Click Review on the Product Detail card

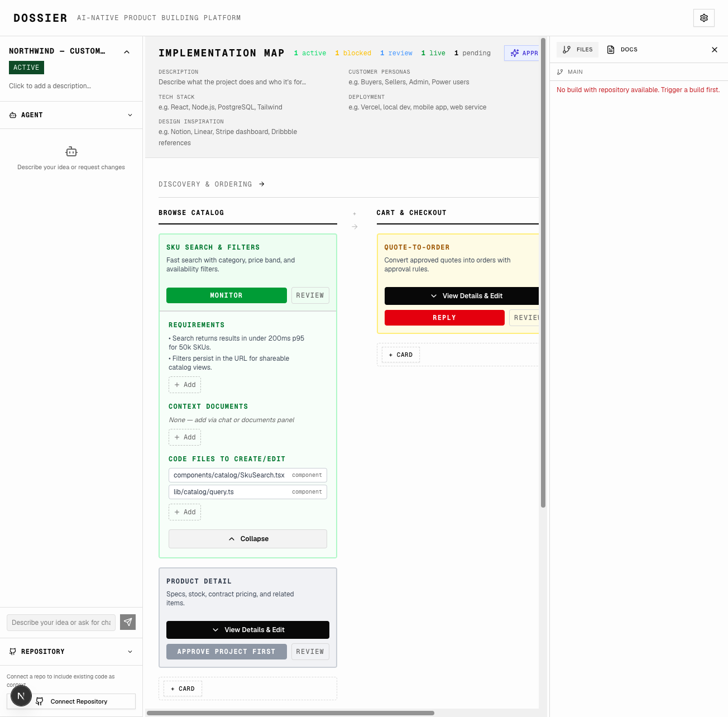click(x=310, y=652)
